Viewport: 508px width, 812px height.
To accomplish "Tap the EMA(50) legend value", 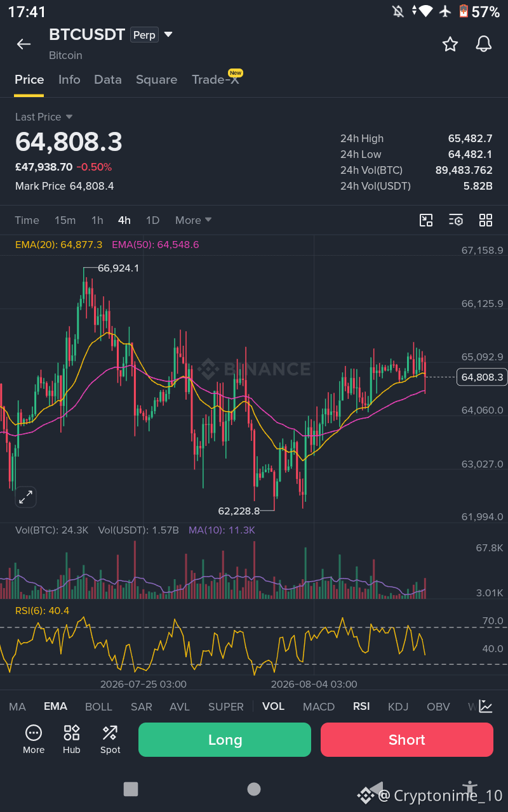I will (156, 244).
